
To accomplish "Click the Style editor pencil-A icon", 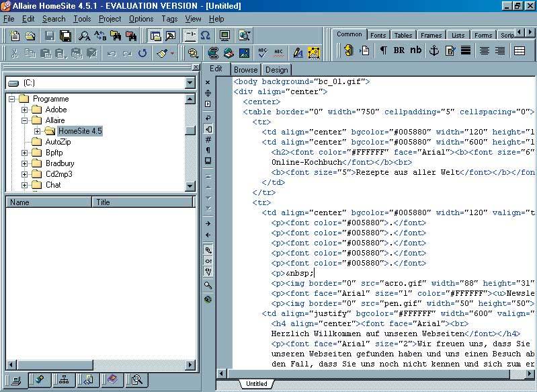I will coord(298,53).
